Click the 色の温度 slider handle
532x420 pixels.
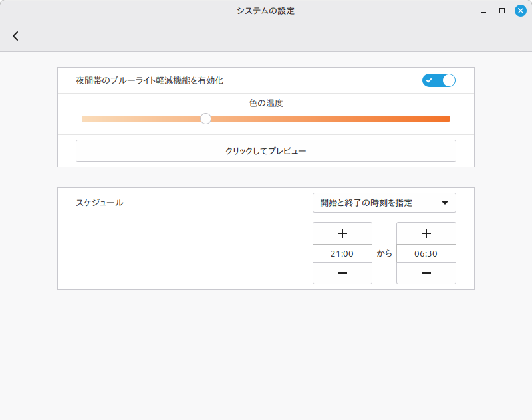pos(205,118)
